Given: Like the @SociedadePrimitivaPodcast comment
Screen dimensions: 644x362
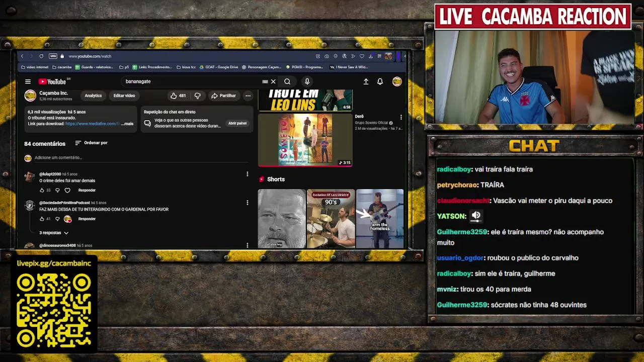Looking at the screenshot, I should pyautogui.click(x=42, y=219).
